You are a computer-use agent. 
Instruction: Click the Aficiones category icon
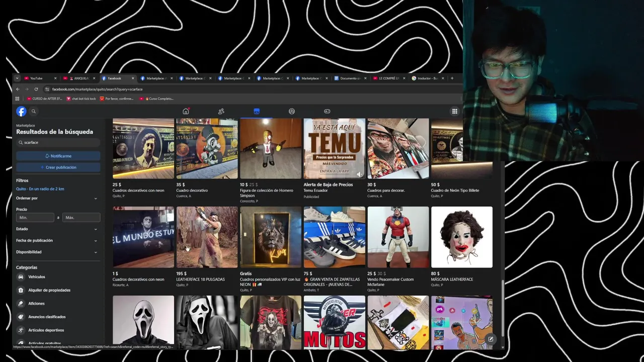[x=21, y=303]
